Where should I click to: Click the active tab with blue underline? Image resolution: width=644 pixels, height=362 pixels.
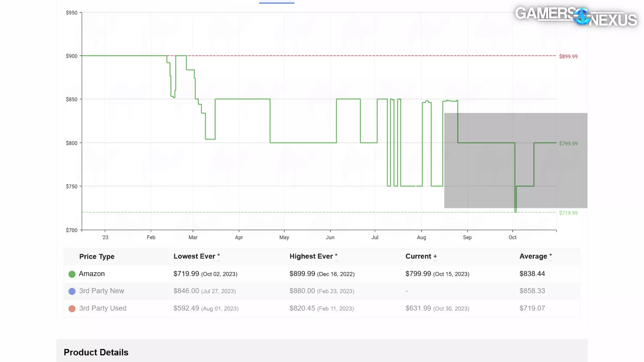(x=277, y=2)
